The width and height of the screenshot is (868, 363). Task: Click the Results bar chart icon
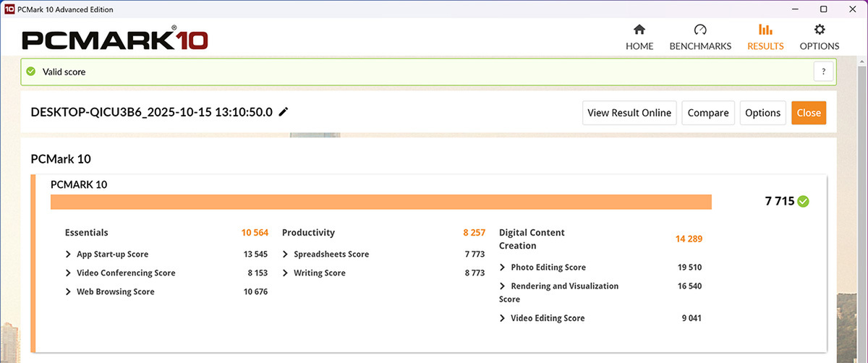[765, 30]
